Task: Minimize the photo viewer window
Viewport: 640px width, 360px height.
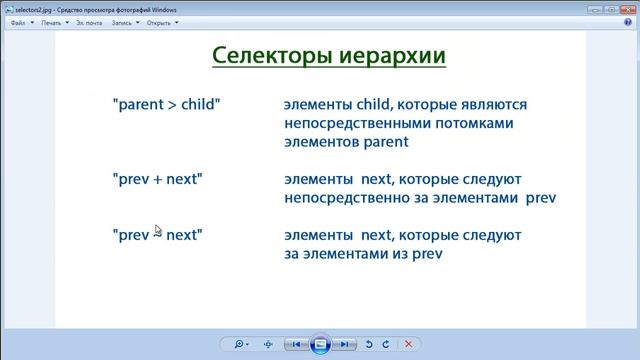Action: pyautogui.click(x=595, y=9)
